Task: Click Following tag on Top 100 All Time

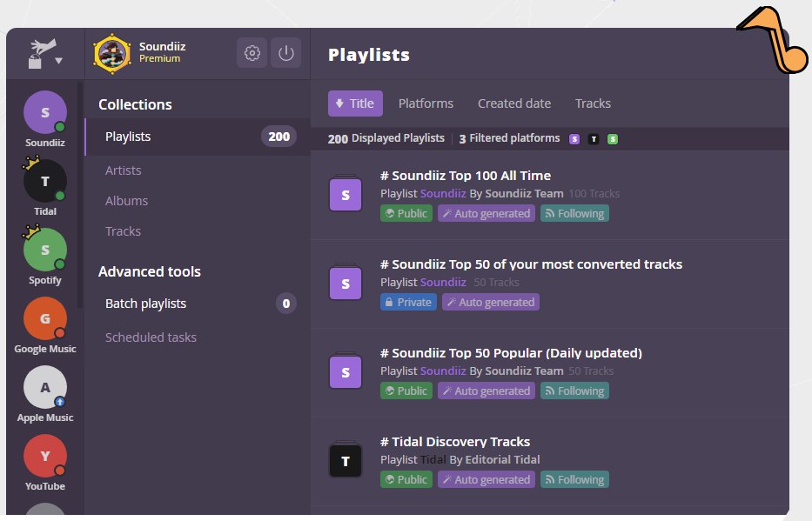Action: pyautogui.click(x=574, y=214)
